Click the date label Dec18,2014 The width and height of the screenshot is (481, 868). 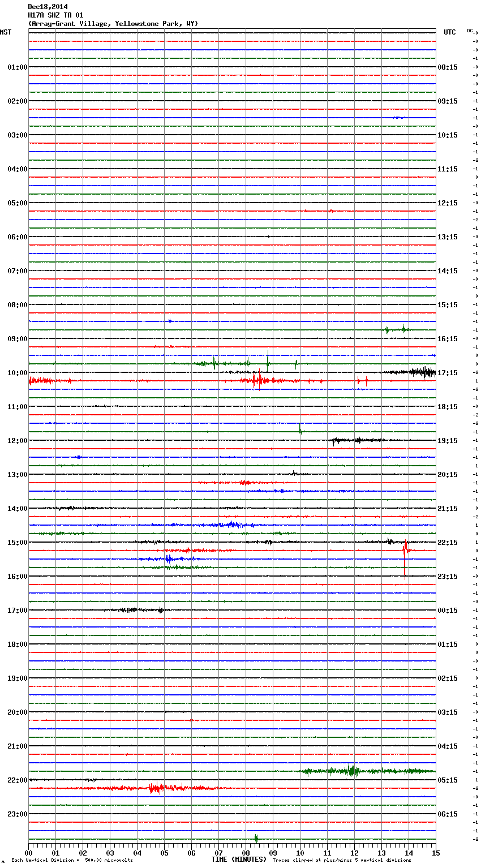tap(48, 7)
